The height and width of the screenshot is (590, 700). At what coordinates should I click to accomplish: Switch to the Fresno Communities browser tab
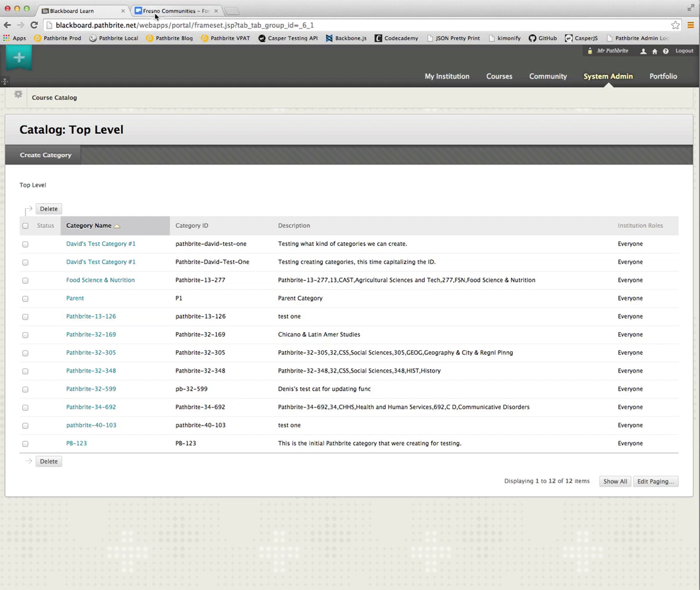pyautogui.click(x=176, y=11)
